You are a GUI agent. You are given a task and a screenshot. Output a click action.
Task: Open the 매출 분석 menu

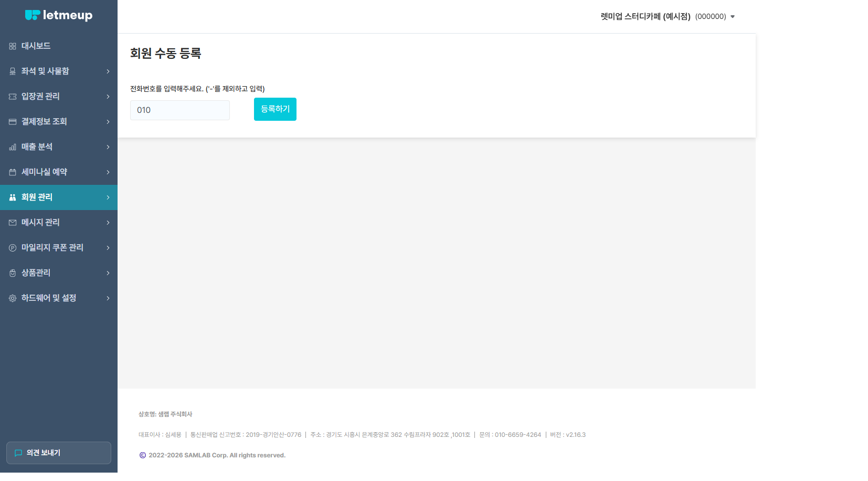coord(59,147)
